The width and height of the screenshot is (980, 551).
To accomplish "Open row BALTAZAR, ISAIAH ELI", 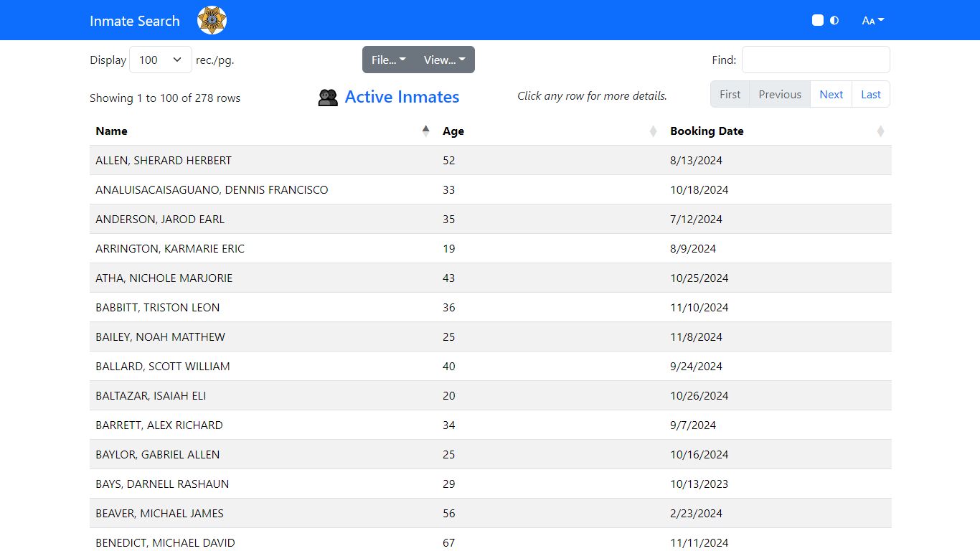I will (x=491, y=395).
